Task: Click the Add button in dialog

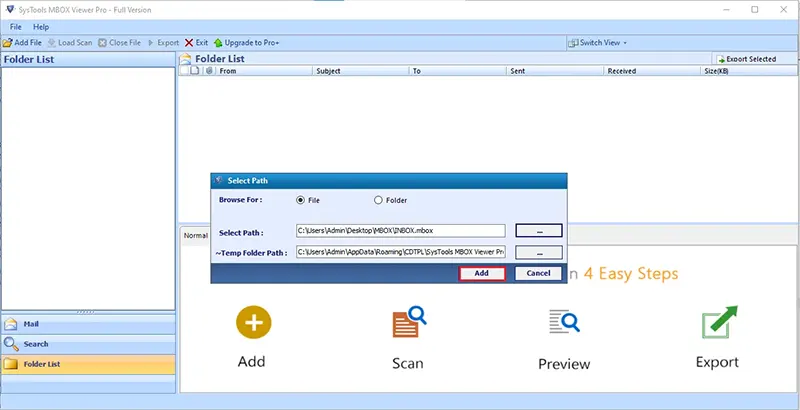Action: 482,273
